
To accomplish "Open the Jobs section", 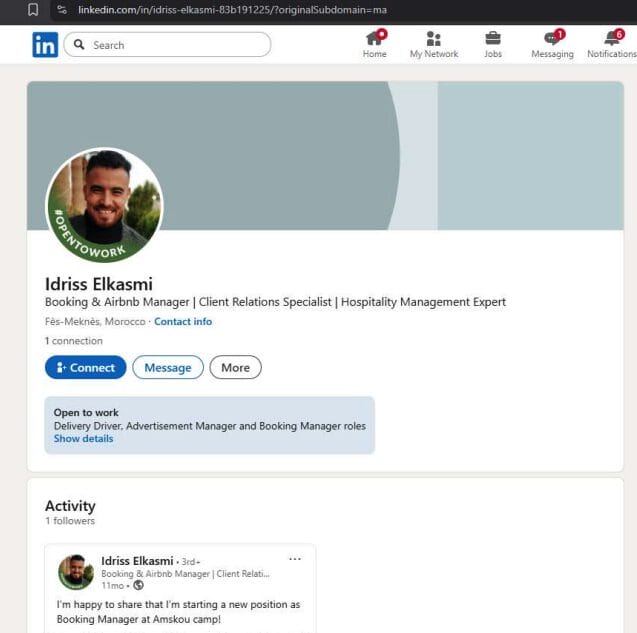I will tap(493, 44).
